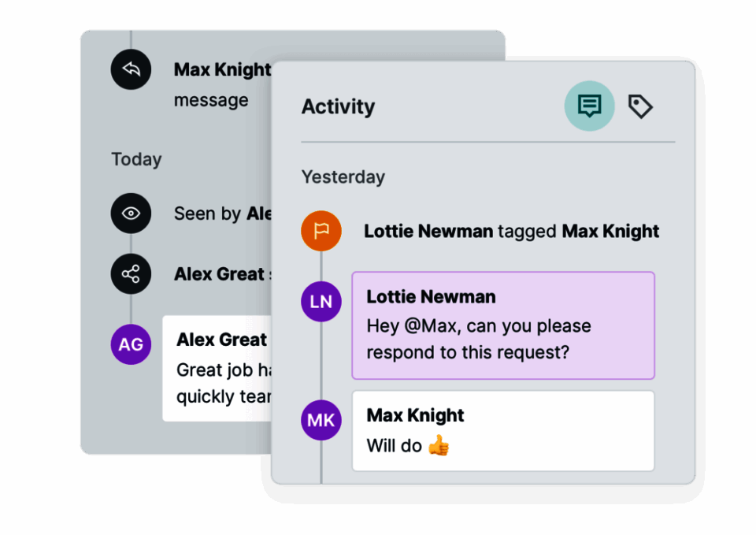The image size is (756, 535).
Task: Click the Lottie Newman tagged Max Knight entry
Action: point(511,232)
